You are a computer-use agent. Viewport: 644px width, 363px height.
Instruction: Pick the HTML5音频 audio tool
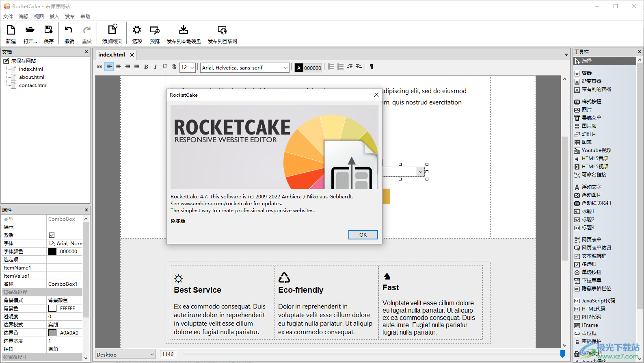point(591,159)
